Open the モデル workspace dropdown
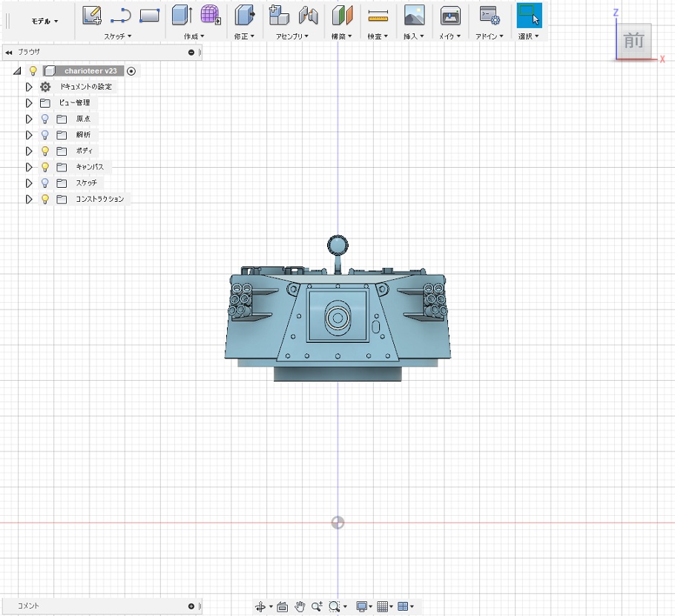 (x=45, y=22)
